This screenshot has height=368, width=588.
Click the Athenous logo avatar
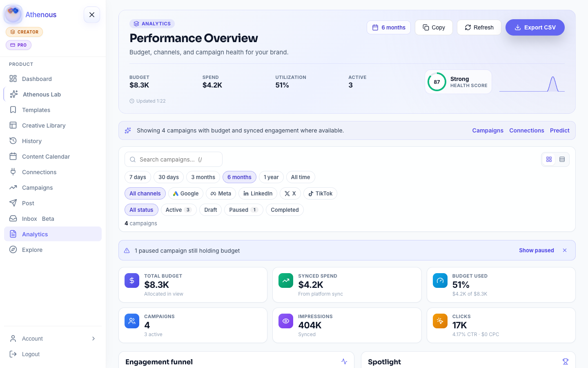[13, 14]
